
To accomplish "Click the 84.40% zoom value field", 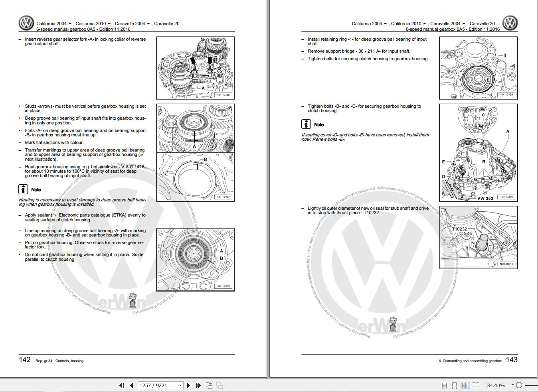I will pyautogui.click(x=496, y=385).
